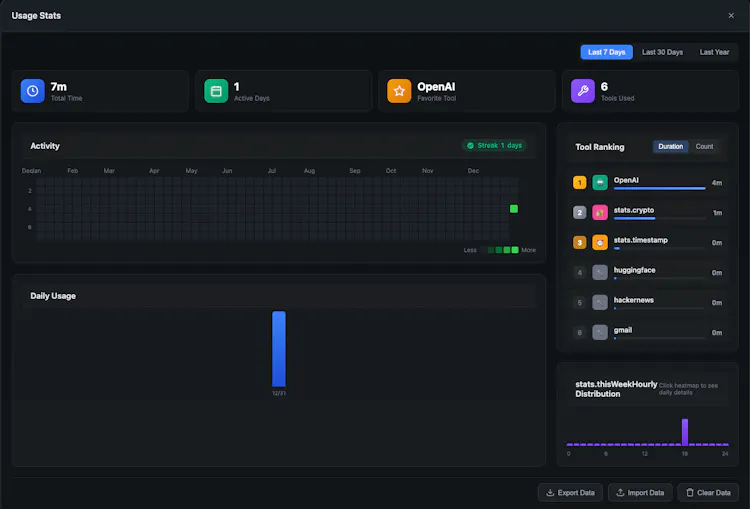
Task: Click the Dec month label in Activity
Action: 473,171
